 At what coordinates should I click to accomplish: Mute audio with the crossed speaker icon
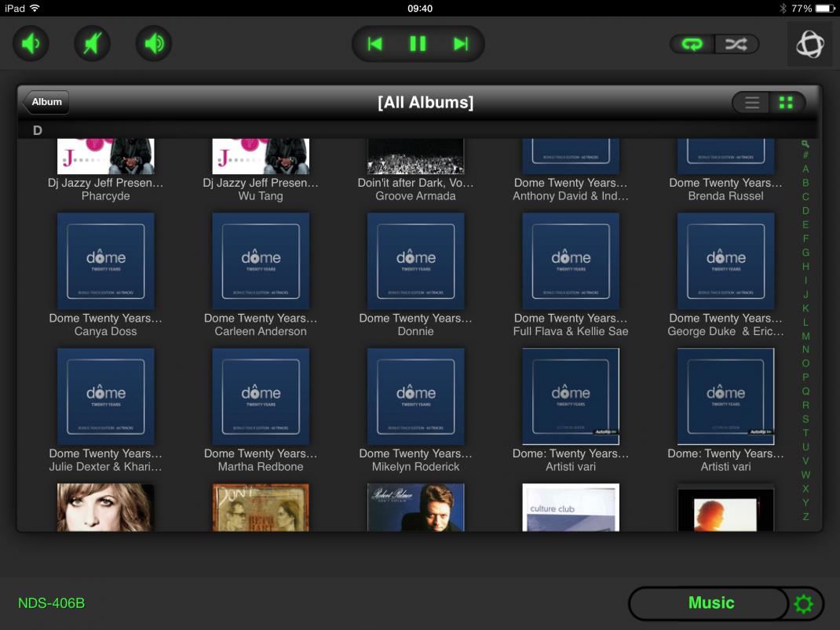(93, 44)
